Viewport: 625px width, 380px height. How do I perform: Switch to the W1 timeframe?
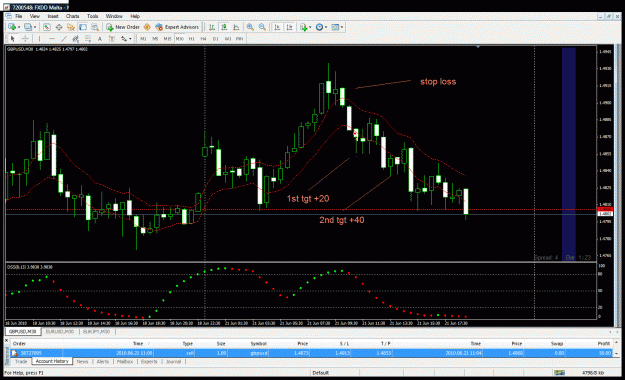tap(228, 39)
